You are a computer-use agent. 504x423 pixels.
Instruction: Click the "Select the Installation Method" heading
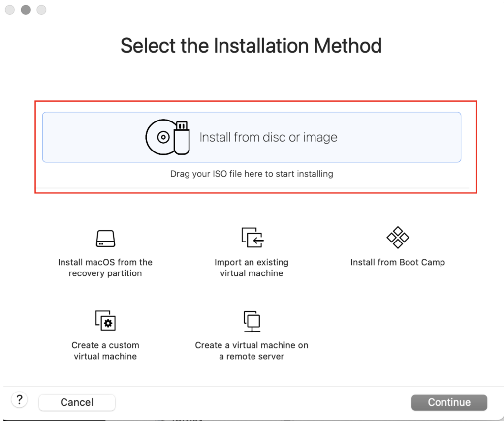pyautogui.click(x=251, y=46)
